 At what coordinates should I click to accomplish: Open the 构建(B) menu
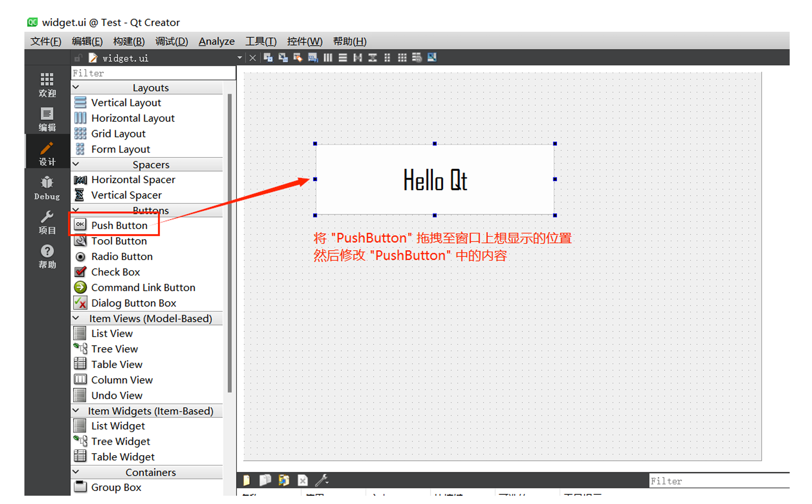point(129,41)
